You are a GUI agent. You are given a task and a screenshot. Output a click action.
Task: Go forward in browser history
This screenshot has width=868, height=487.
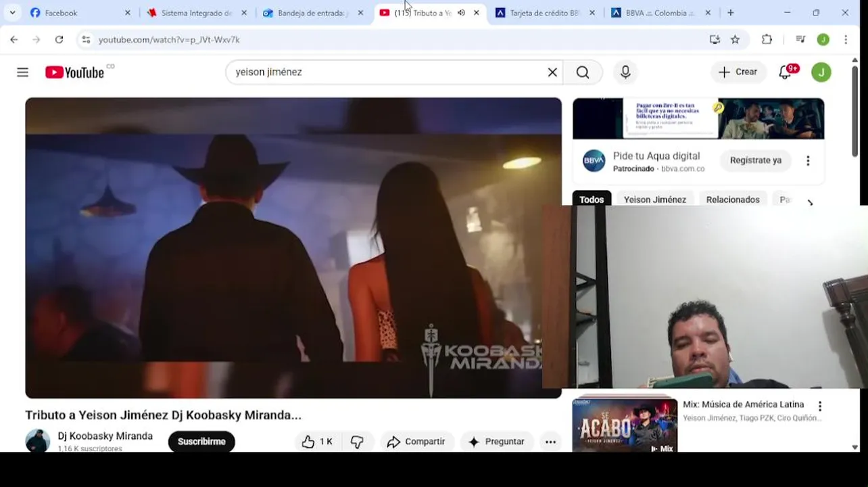[x=37, y=40]
